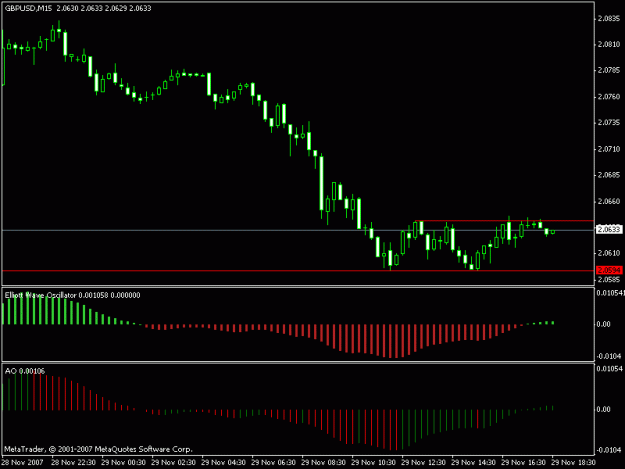Click the AO 0.00106 indicator label
This screenshot has width=625, height=469.
tap(25, 371)
